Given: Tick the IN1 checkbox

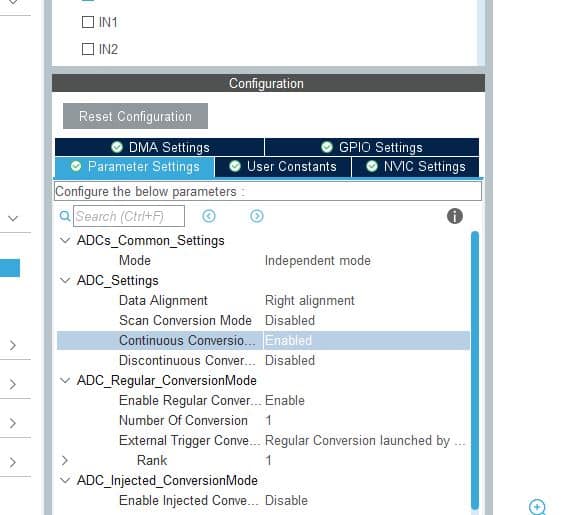Looking at the screenshot, I should pyautogui.click(x=88, y=22).
